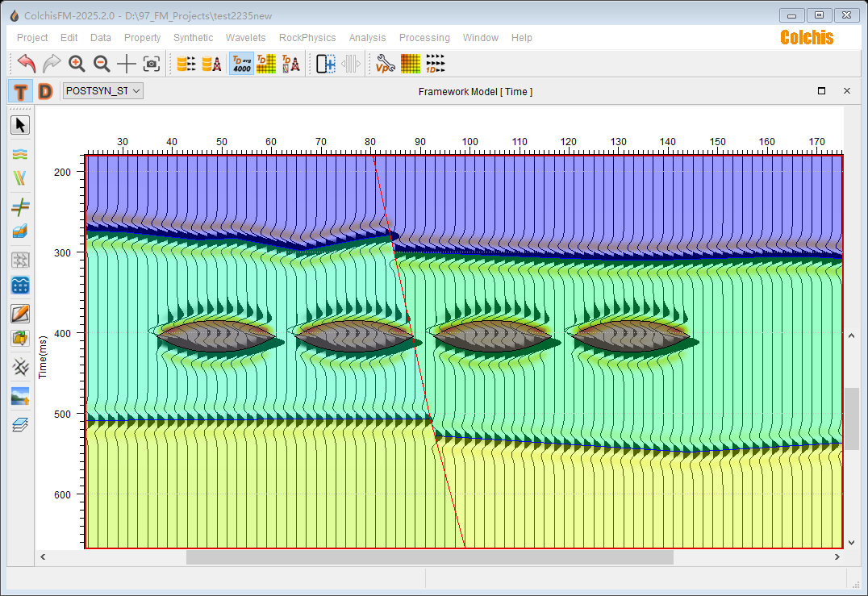Switch to Time domain with T button
The image size is (868, 596).
[x=20, y=91]
